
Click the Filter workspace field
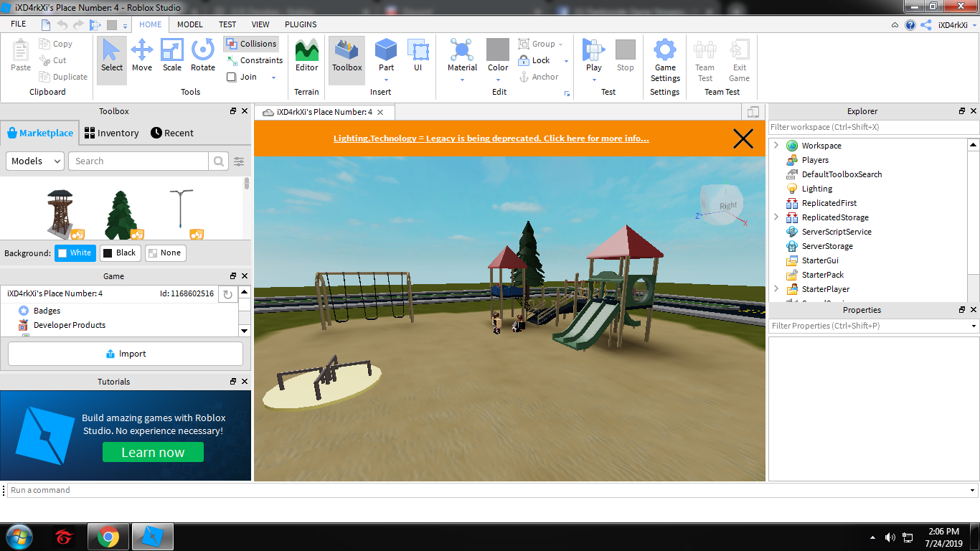(873, 127)
